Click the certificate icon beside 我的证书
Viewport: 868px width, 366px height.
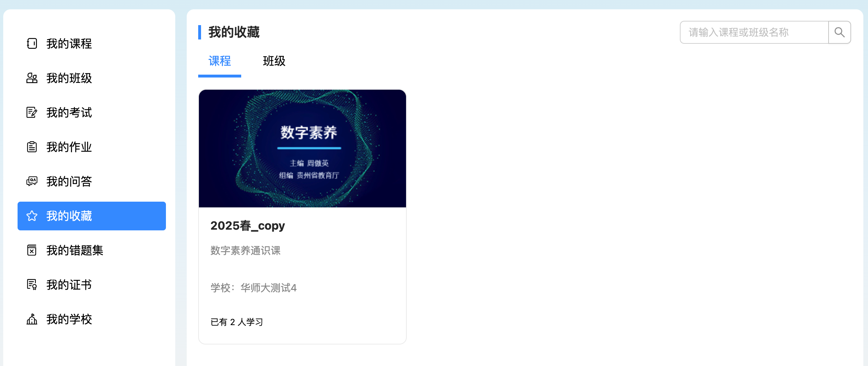pos(32,285)
